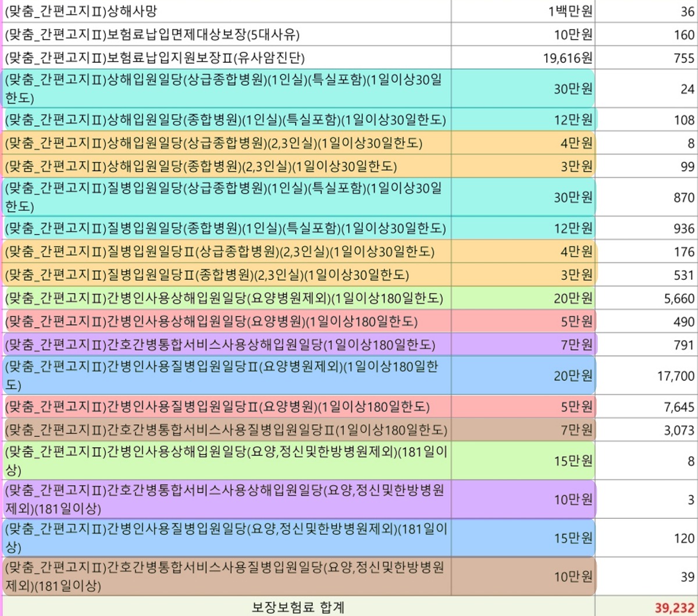Click the 보장보험료 합계 total label
This screenshot has height=616, width=698.
click(298, 608)
